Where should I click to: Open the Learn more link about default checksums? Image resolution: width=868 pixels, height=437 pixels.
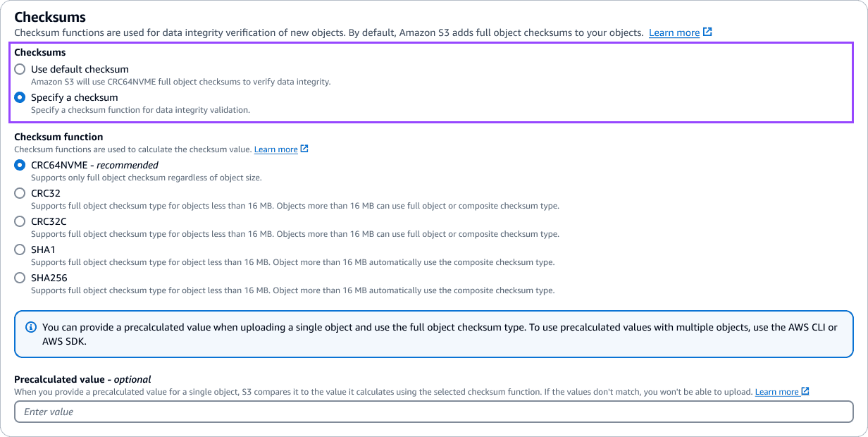pyautogui.click(x=674, y=32)
